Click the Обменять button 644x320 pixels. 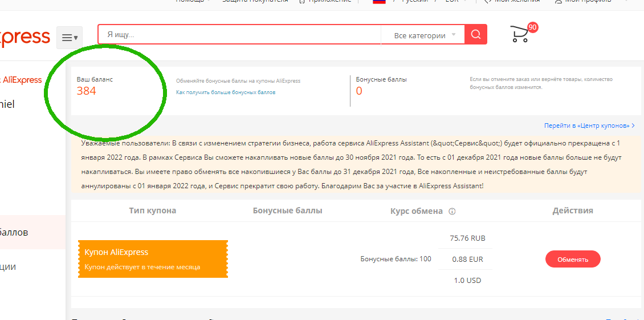tap(573, 259)
